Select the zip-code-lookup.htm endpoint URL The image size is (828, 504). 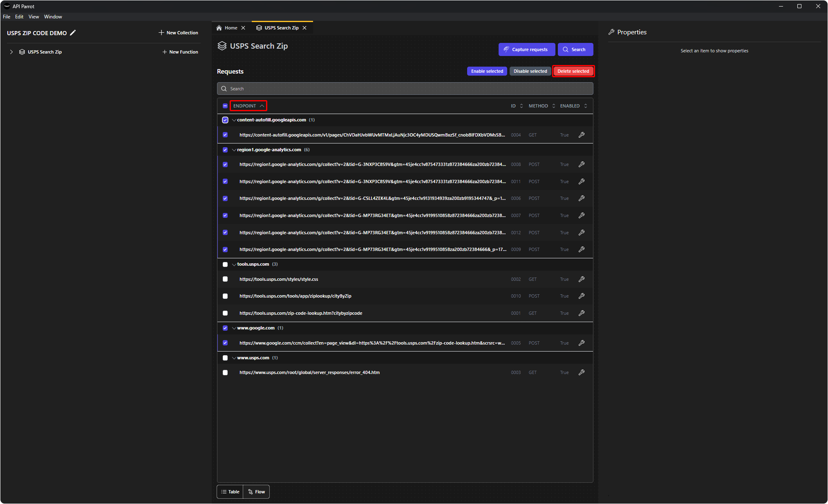301,313
